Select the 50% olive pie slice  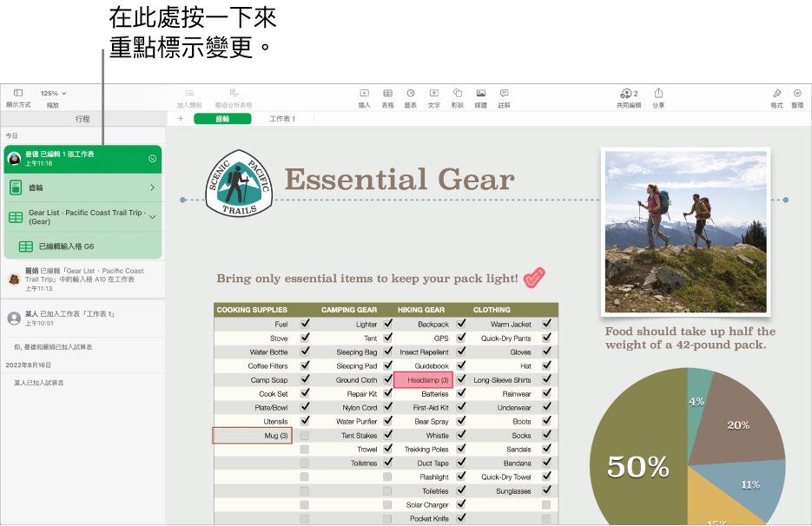tap(638, 456)
